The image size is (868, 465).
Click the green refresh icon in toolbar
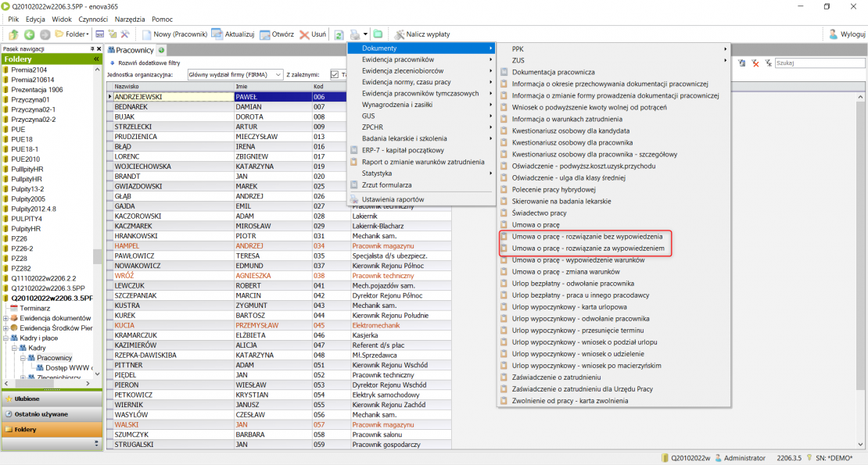(339, 34)
